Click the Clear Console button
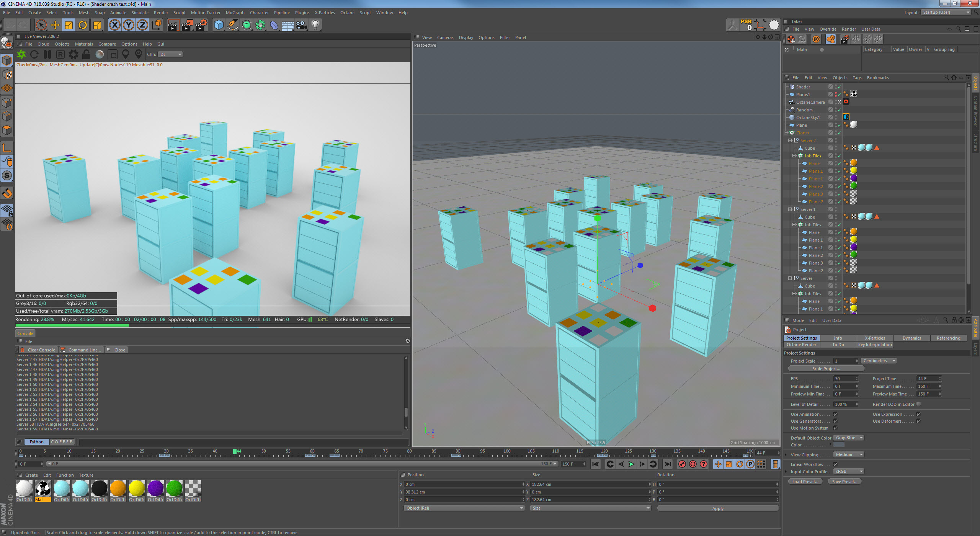The image size is (980, 536). (38, 350)
